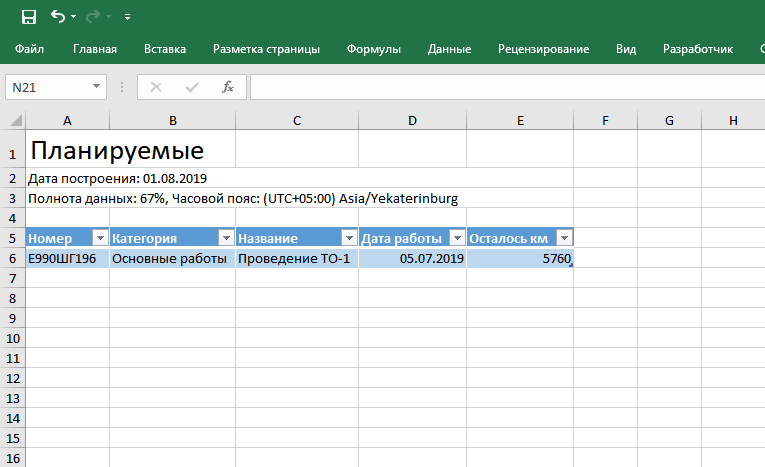Switch to the Главная ribbon tab
The width and height of the screenshot is (765, 467).
pos(95,49)
